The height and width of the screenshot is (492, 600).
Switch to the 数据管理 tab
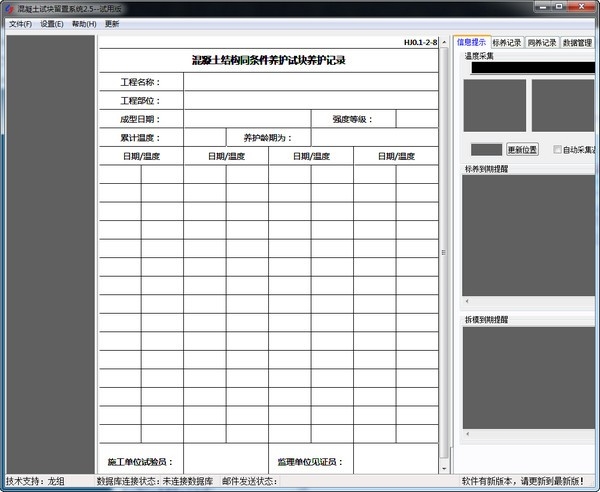point(577,43)
